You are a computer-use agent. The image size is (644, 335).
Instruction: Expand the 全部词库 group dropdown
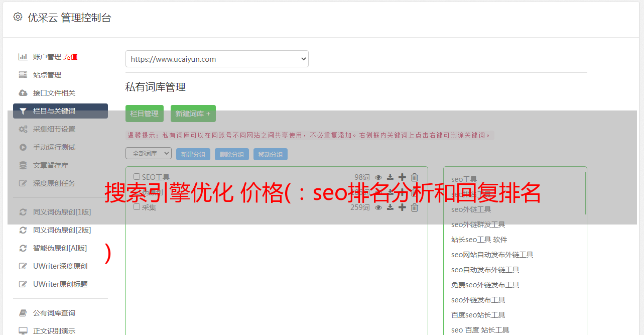tap(149, 153)
